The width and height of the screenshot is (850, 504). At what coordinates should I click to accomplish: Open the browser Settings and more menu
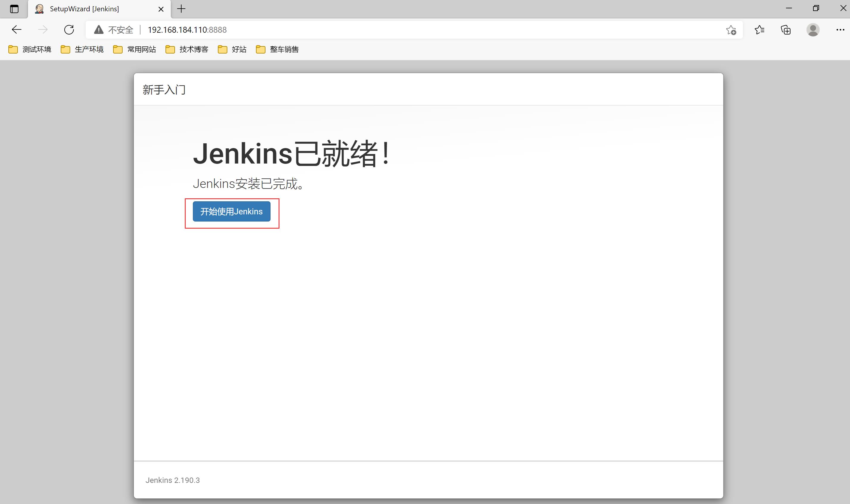pyautogui.click(x=840, y=30)
